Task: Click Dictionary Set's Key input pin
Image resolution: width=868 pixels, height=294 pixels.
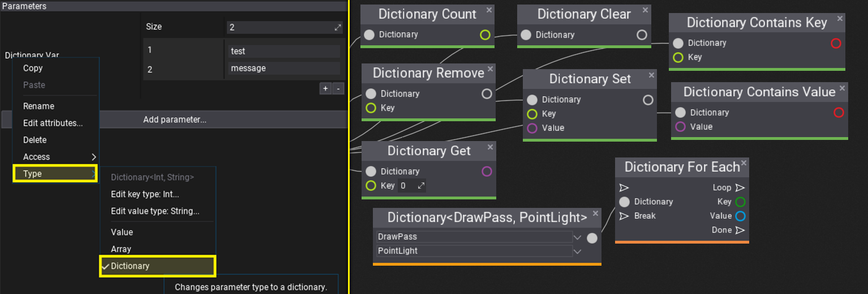Action: [x=532, y=114]
